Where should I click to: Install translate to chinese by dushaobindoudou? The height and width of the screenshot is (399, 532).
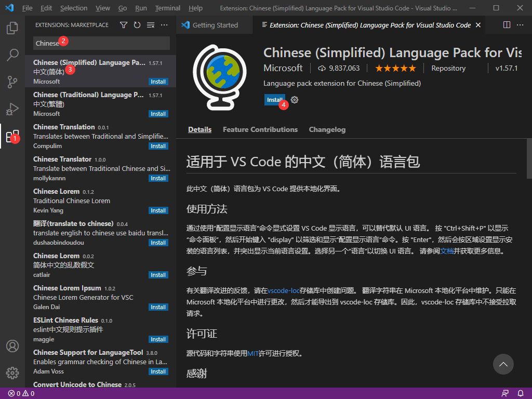[x=158, y=243]
